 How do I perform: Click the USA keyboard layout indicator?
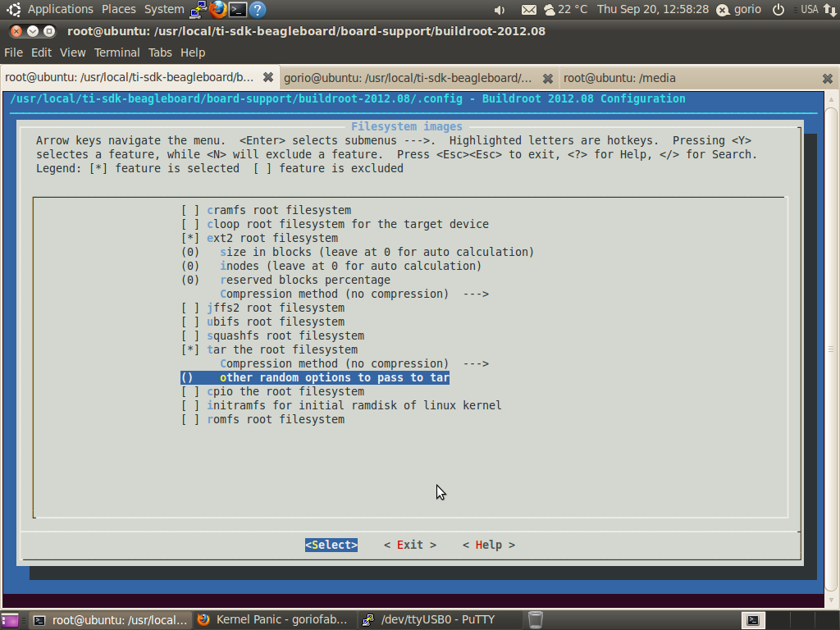click(x=809, y=10)
